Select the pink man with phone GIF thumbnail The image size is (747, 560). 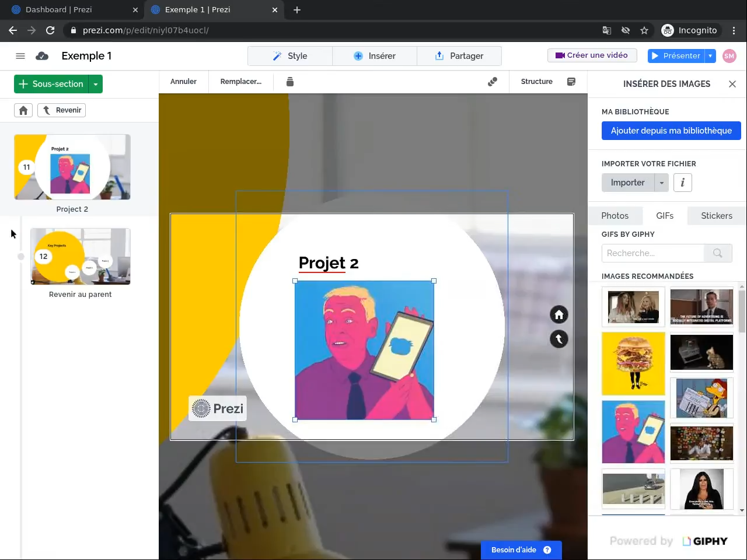coord(633,432)
